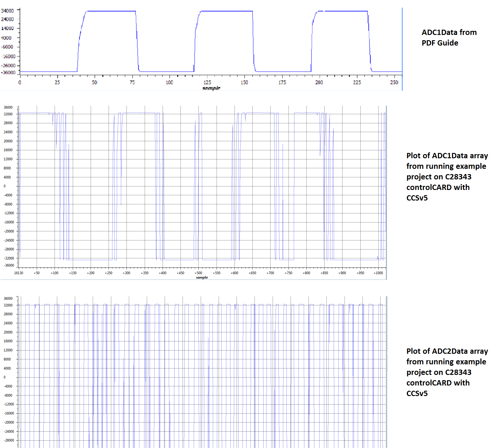
Task: Click the "ADC1Data from PDF Guide" caption
Action: pyautogui.click(x=449, y=38)
